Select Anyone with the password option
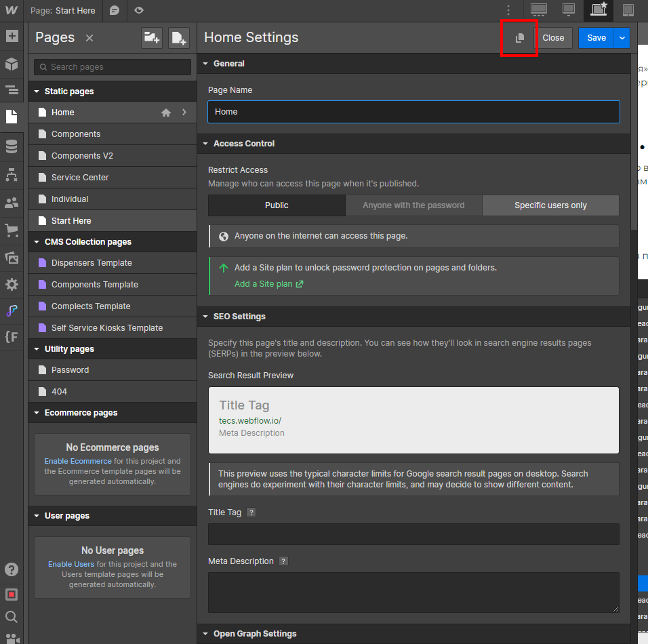This screenshot has width=648, height=644. coord(413,205)
